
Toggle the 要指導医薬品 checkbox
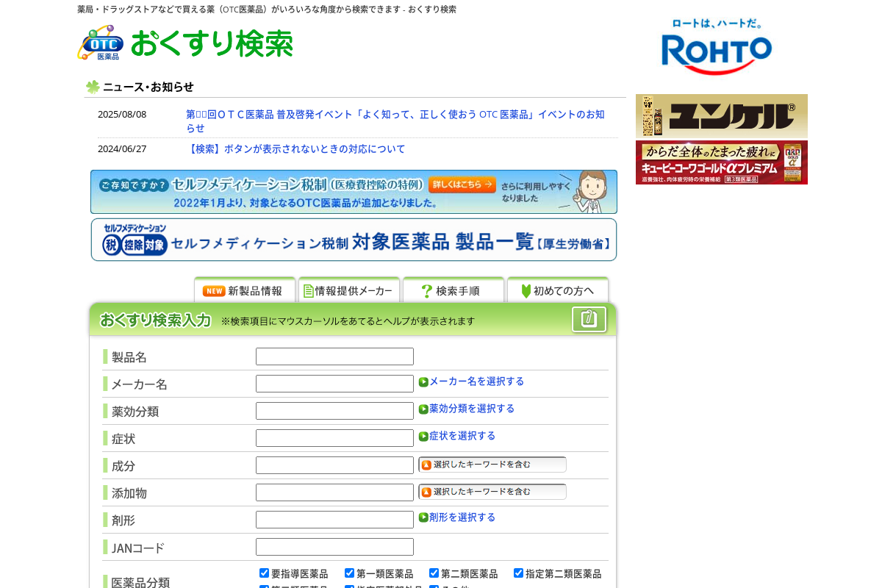[x=265, y=573]
